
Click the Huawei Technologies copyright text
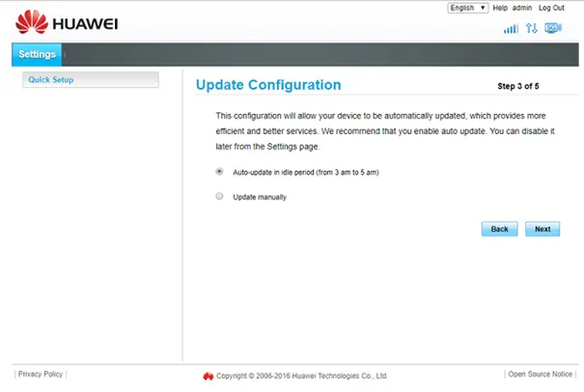302,376
